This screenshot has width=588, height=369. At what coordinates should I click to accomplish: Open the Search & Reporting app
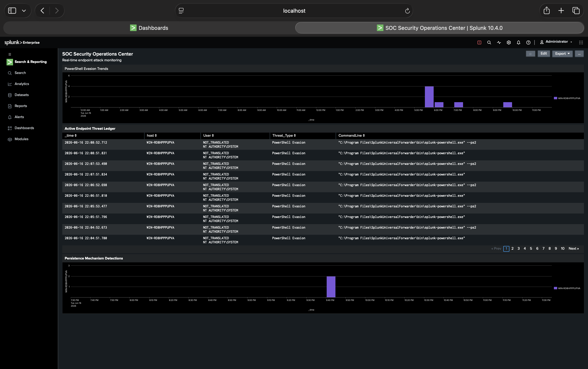27,62
